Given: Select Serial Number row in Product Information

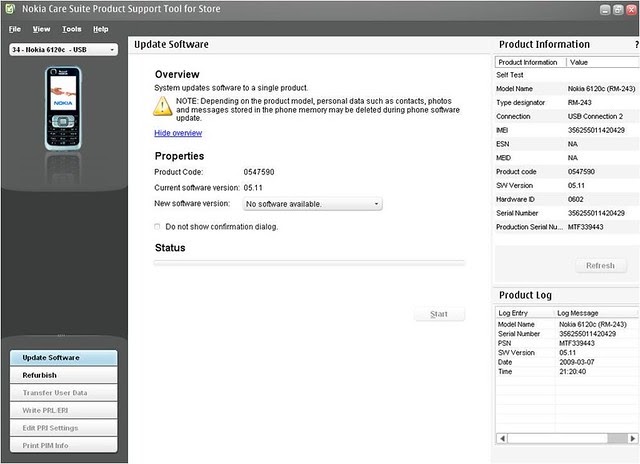Looking at the screenshot, I should tap(567, 213).
